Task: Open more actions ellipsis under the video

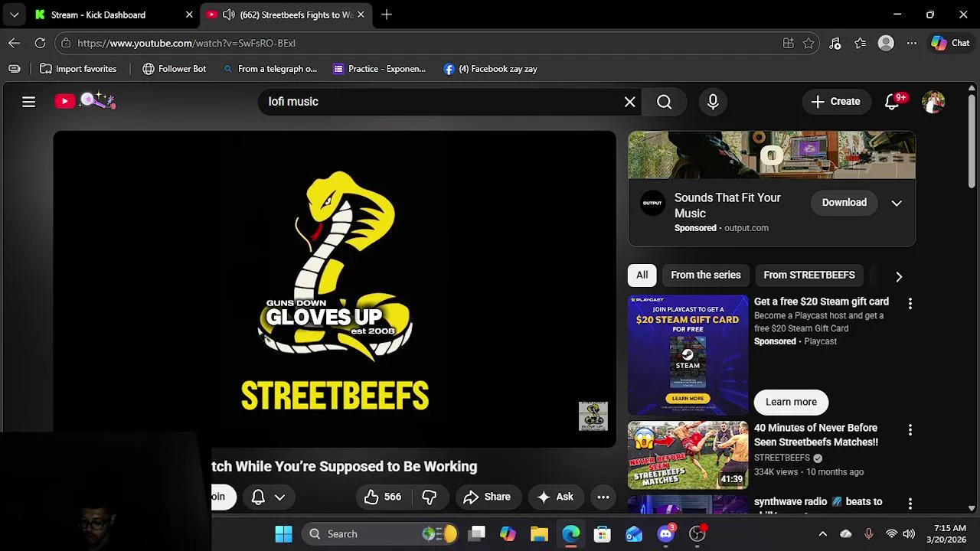Action: coord(603,497)
